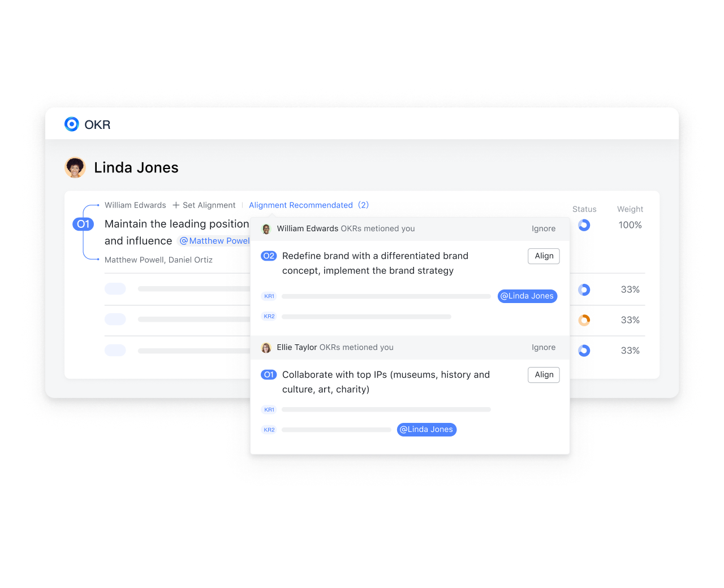Click the plus icon beside Set Alignment
This screenshot has width=724, height=588.
[x=176, y=205]
